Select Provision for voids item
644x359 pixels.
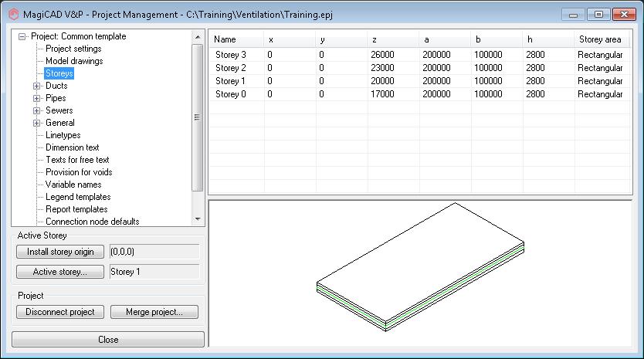tap(79, 171)
